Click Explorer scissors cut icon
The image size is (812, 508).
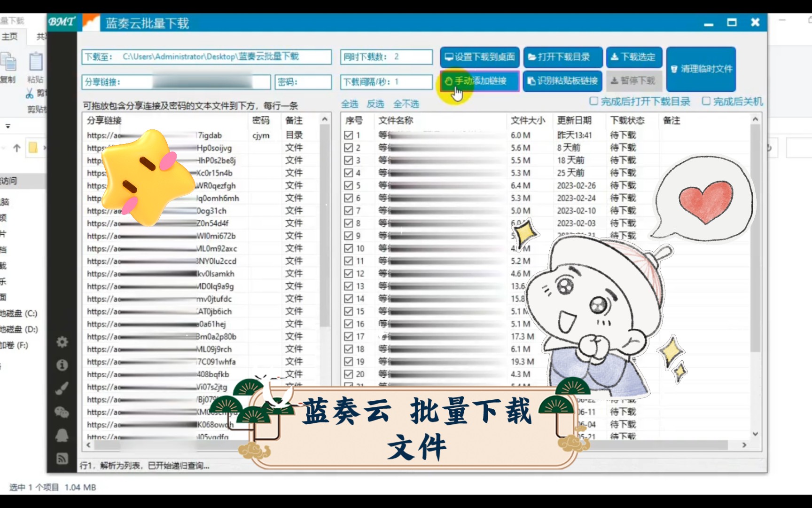pos(30,94)
